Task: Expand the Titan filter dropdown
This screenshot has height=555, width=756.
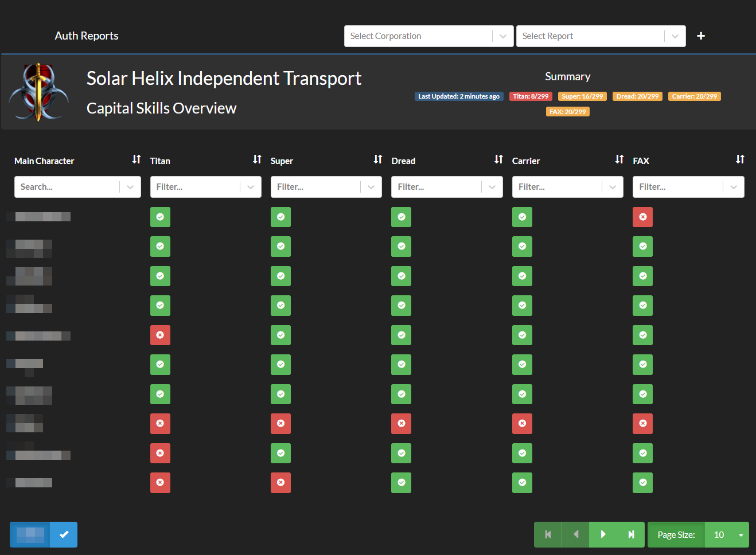Action: 205,187
